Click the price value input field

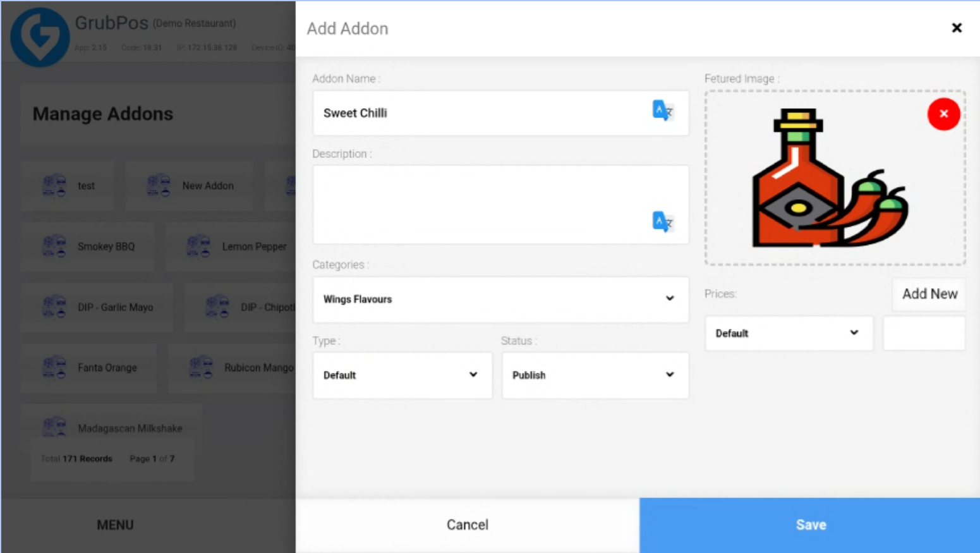click(924, 333)
